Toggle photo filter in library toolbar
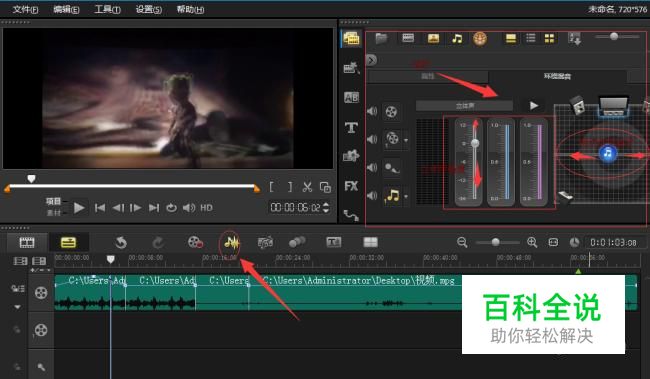650x379 pixels. 433,39
